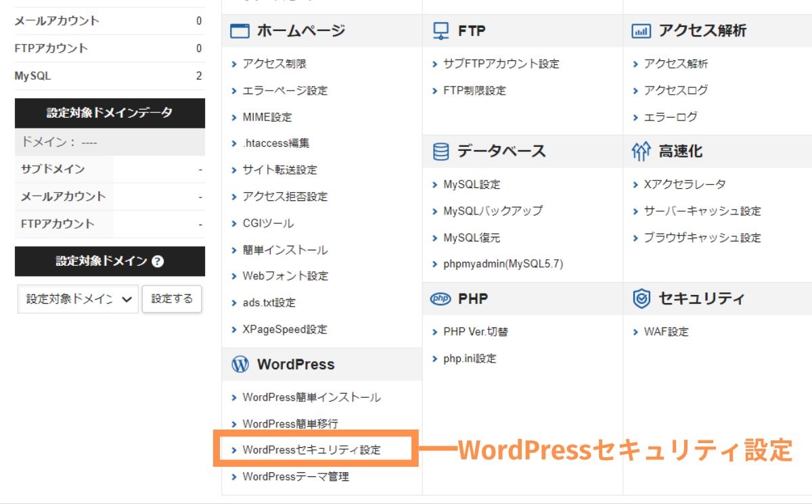Screen dimensions: 812x504
Task: Open アクセスログ
Action: coord(676,90)
